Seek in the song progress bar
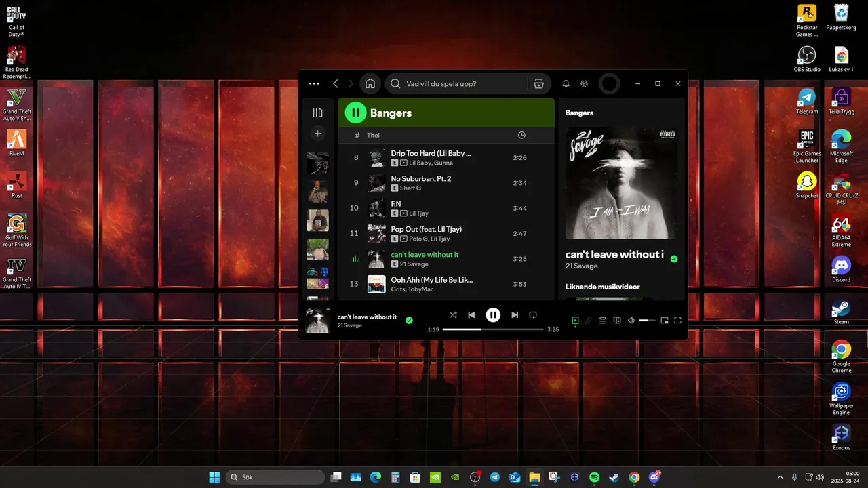Image resolution: width=868 pixels, height=488 pixels. click(493, 329)
